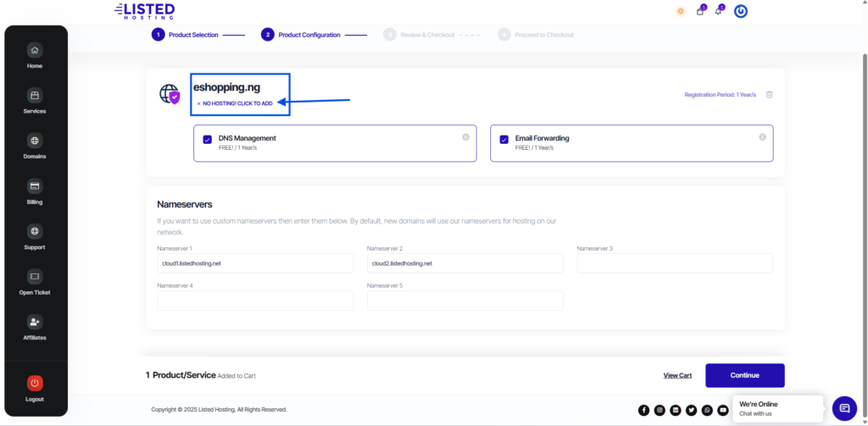Open the Facebook social icon
The width and height of the screenshot is (868, 426).
pyautogui.click(x=643, y=410)
